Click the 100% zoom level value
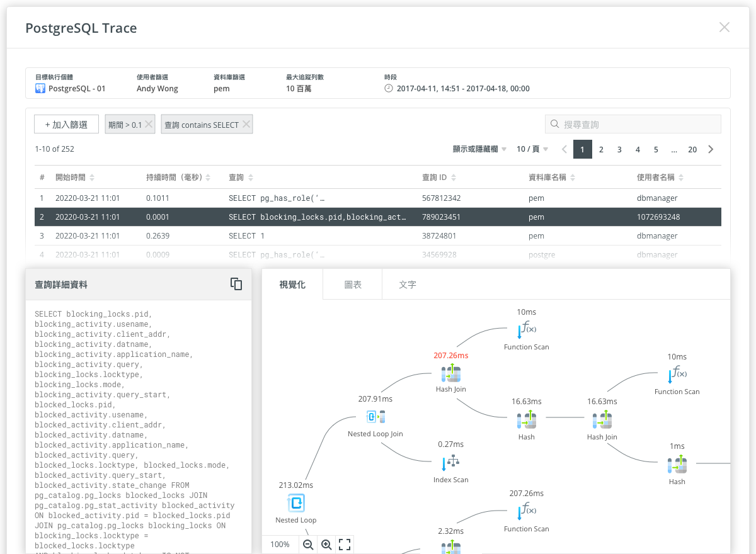This screenshot has height=554, width=756. 280,545
